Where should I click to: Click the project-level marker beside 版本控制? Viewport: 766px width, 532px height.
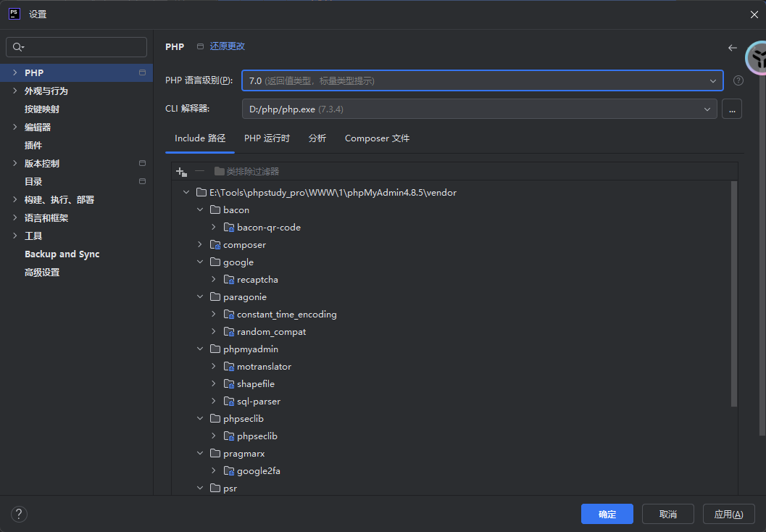click(142, 163)
